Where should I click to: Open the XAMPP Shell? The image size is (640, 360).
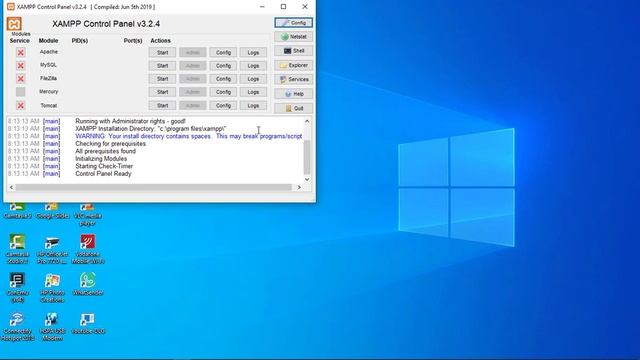tap(293, 51)
